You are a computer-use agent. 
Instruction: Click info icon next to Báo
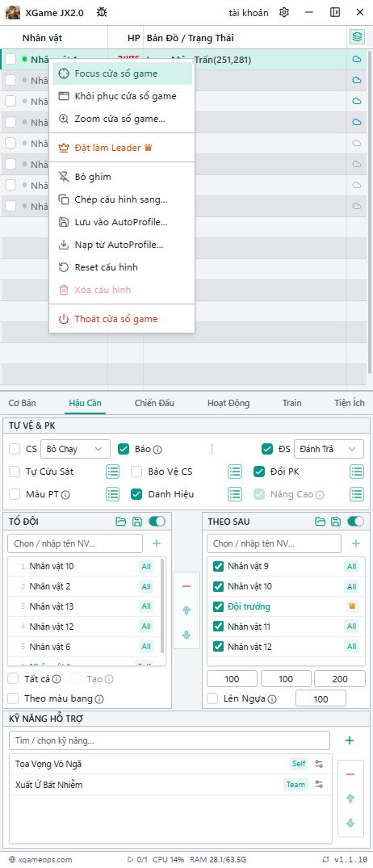(158, 450)
